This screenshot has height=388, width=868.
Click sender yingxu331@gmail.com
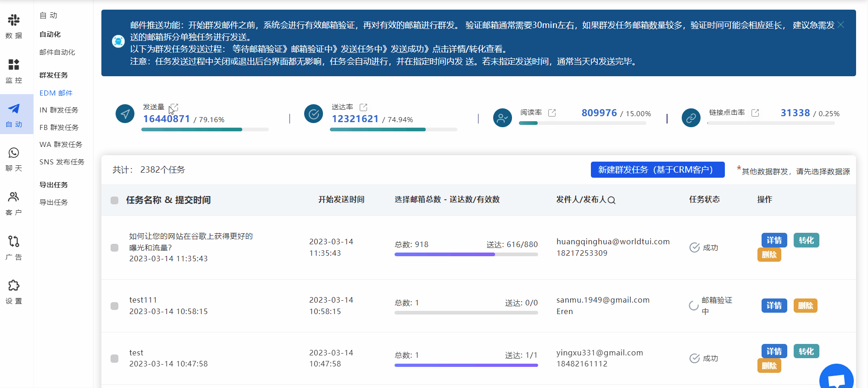600,353
